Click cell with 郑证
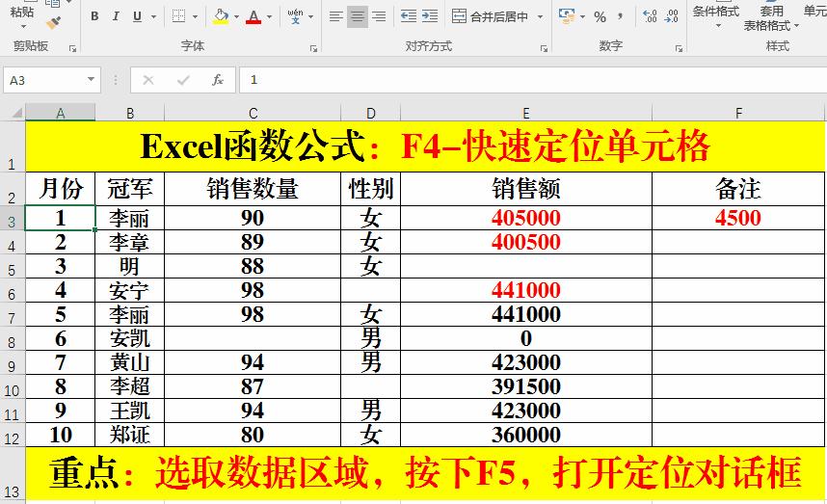Screen dimensions: 827x504 click(130, 435)
